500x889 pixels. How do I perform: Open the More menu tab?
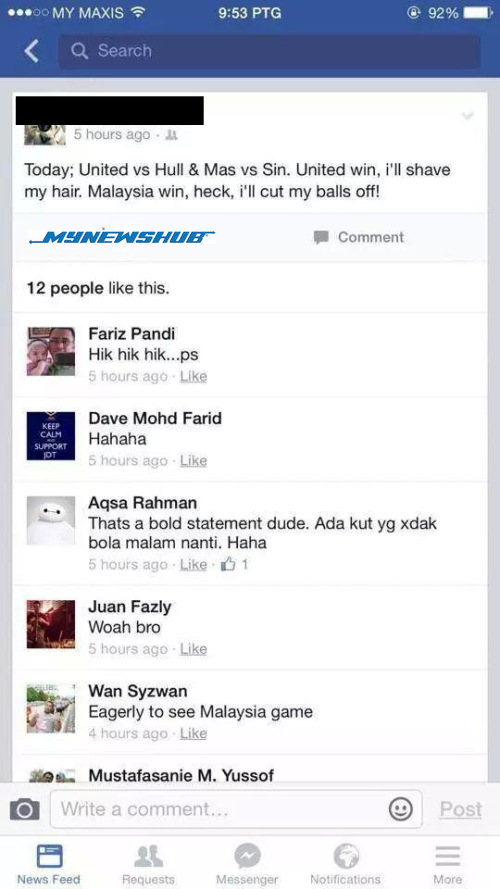click(447, 863)
